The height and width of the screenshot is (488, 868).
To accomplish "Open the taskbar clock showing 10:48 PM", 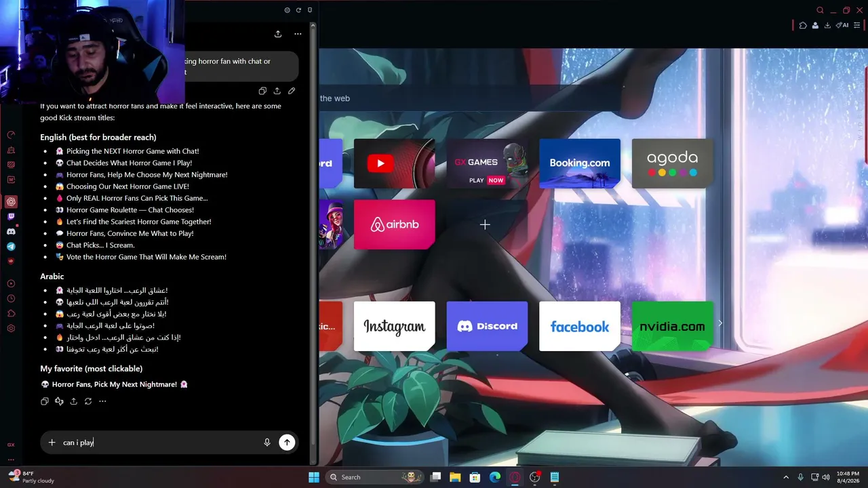I will pyautogui.click(x=846, y=477).
